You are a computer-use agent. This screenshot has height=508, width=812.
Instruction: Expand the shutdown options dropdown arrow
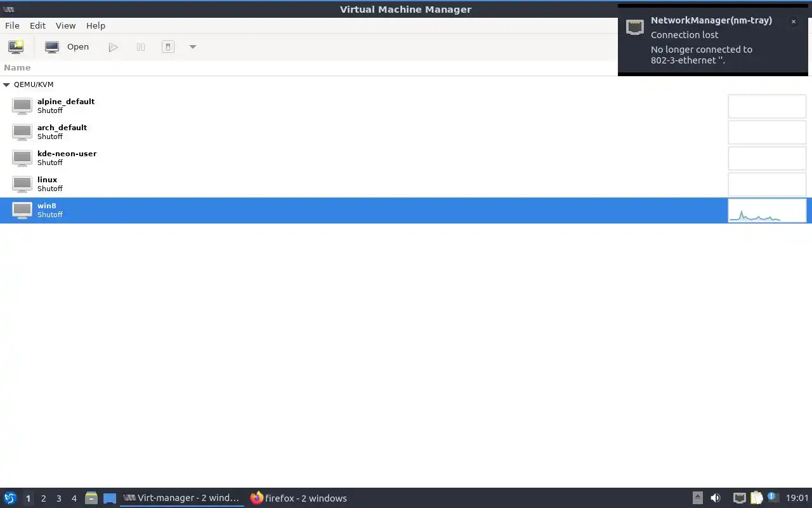tap(193, 46)
